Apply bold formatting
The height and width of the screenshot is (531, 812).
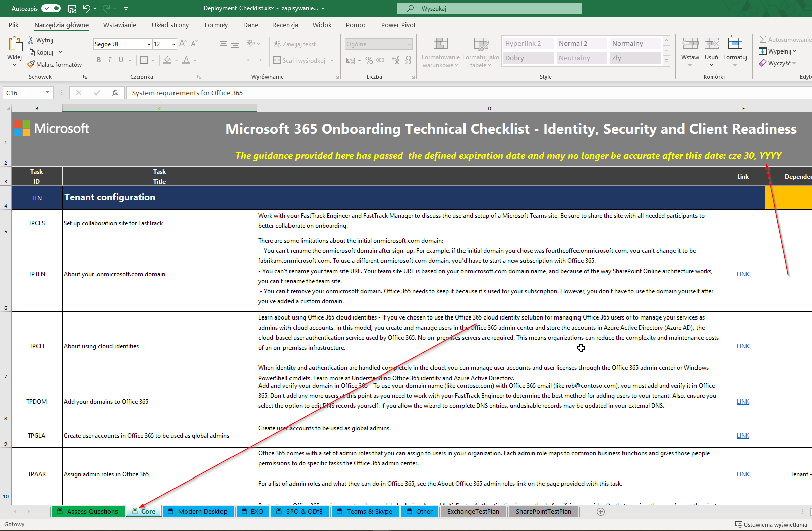99,60
